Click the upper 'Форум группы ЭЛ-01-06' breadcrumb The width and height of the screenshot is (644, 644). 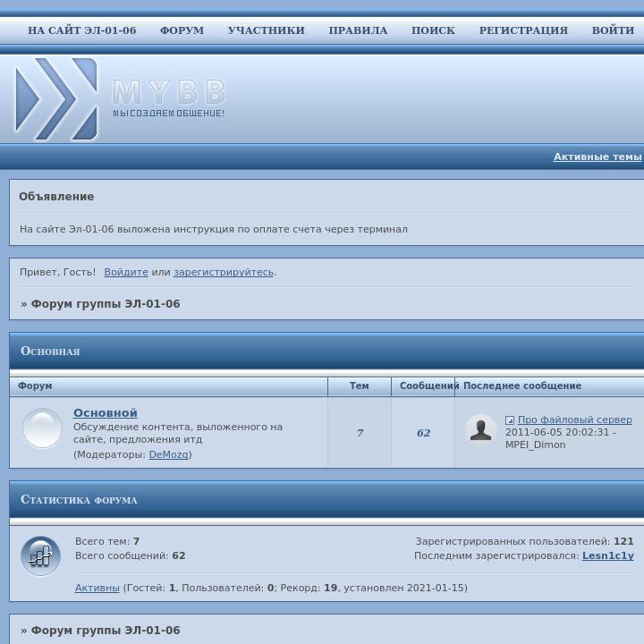click(x=106, y=304)
